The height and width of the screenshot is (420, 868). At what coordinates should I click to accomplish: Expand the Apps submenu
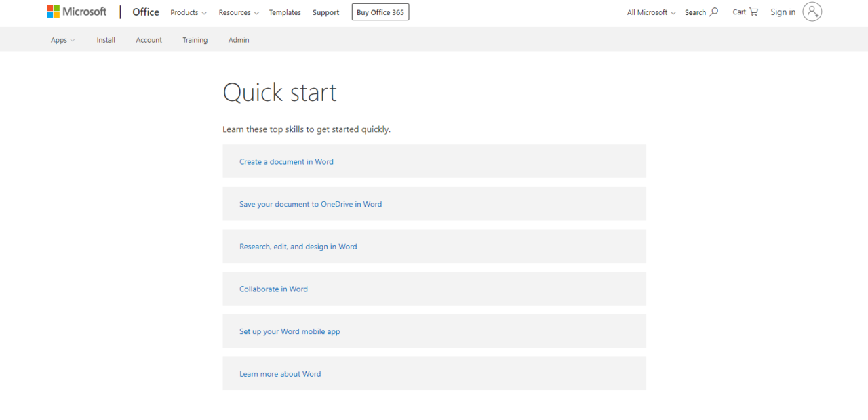62,40
